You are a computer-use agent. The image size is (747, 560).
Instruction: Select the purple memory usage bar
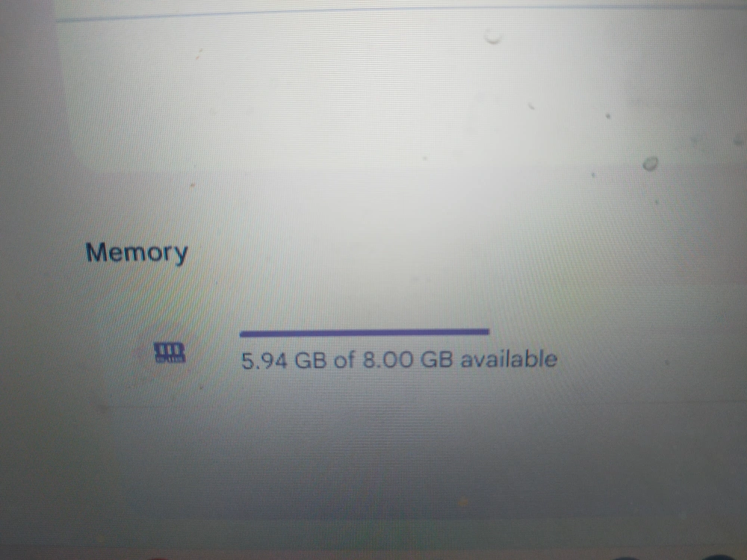pos(365,332)
